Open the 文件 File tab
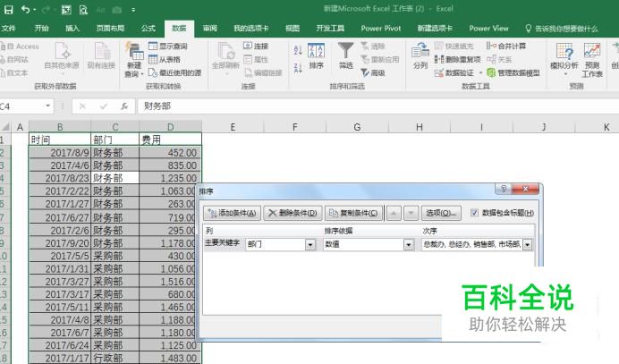The image size is (619, 364). 8,29
